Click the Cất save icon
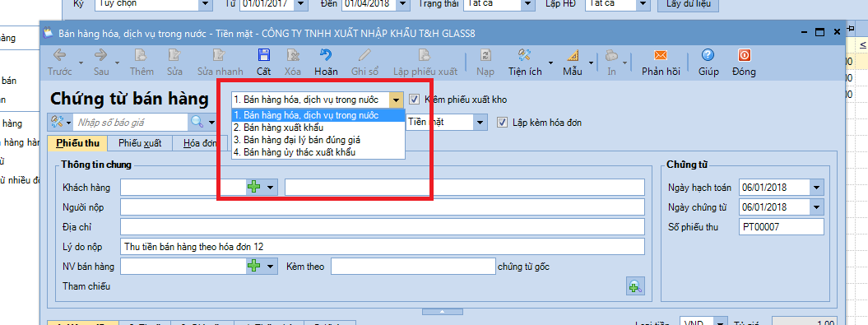The width and height of the screenshot is (868, 325). (x=263, y=55)
